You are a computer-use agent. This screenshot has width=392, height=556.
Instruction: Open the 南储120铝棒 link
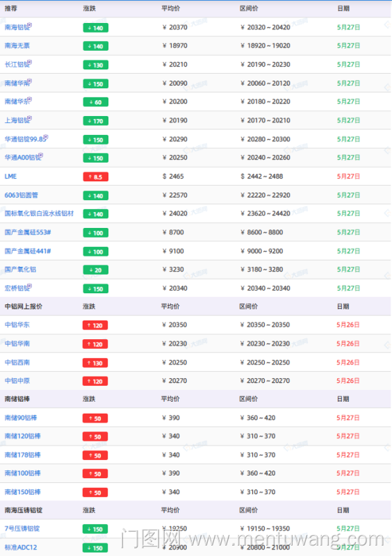click(x=22, y=436)
